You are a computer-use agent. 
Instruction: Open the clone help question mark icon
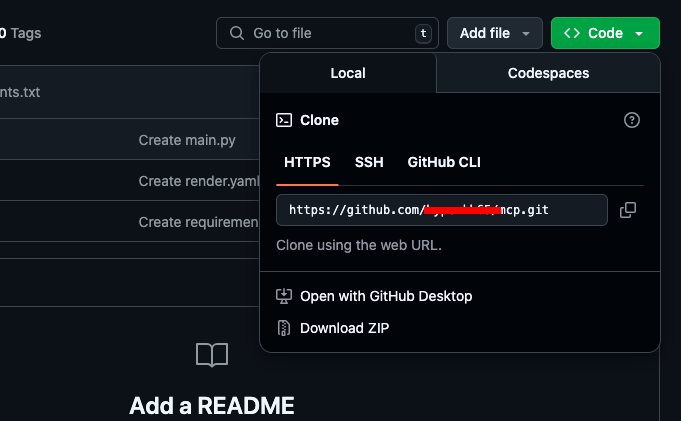pos(631,120)
